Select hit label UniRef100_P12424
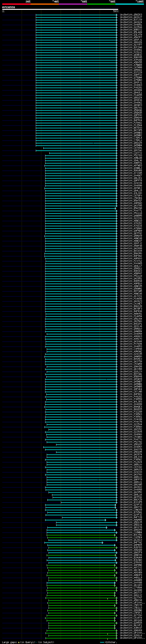The image size is (146, 644). 131,462
